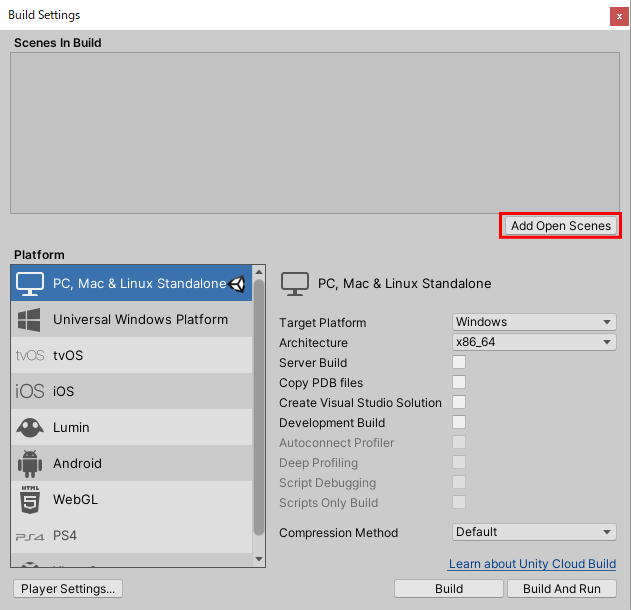
Task: Click the Scenes In Build list area
Action: point(315,133)
